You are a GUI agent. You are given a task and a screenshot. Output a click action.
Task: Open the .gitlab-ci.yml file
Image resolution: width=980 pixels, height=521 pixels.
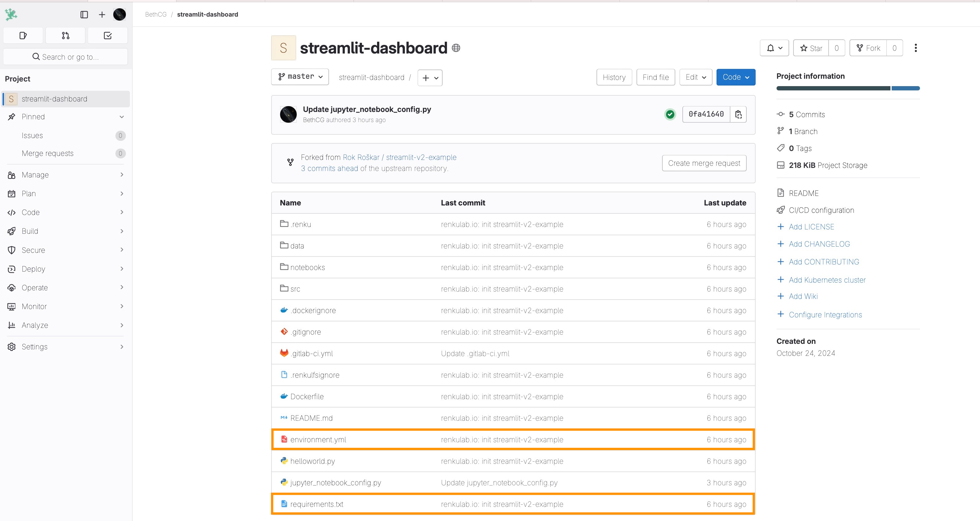point(311,353)
